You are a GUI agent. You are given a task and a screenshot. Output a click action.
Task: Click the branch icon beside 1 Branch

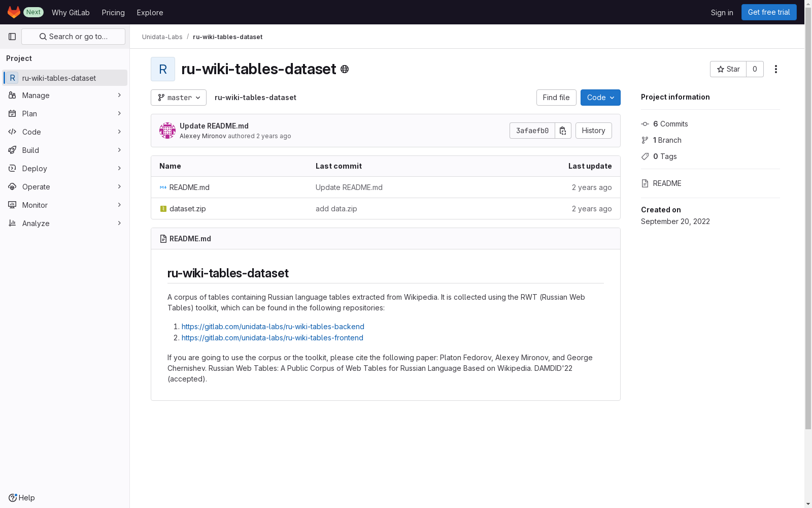(645, 140)
